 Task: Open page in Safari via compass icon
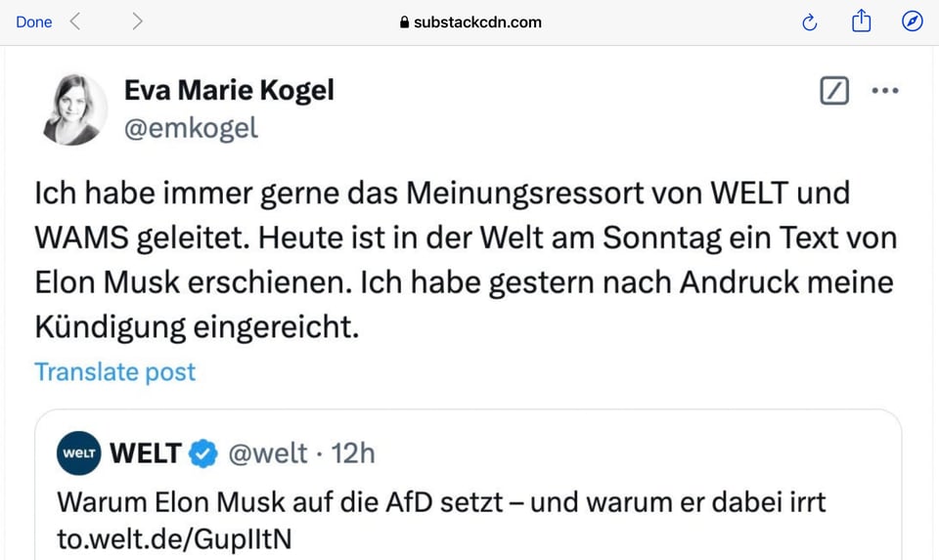(912, 22)
